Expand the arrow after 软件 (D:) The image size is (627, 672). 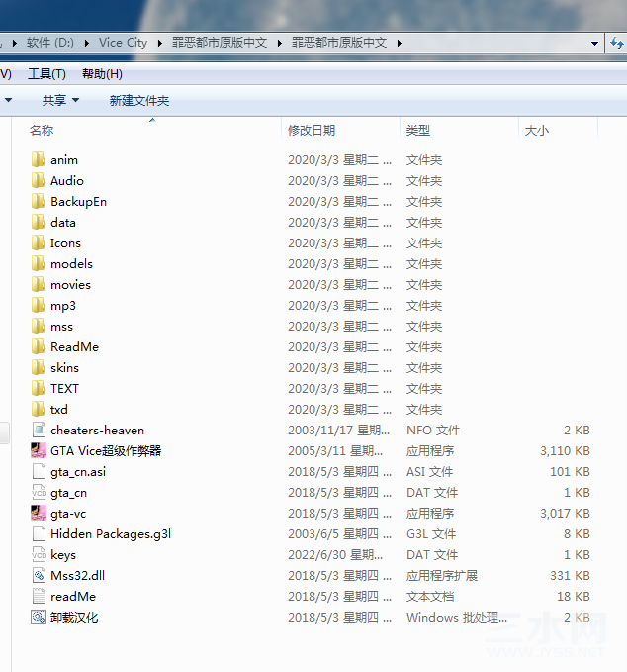pos(87,43)
